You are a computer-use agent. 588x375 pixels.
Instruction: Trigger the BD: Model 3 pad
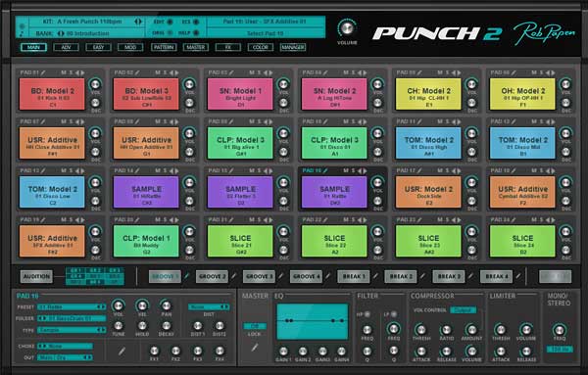pyautogui.click(x=146, y=94)
